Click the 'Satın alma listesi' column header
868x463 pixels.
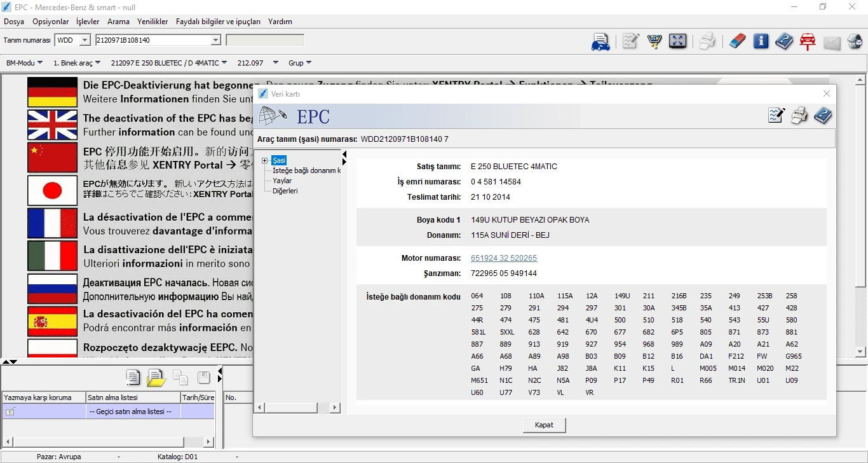(133, 397)
